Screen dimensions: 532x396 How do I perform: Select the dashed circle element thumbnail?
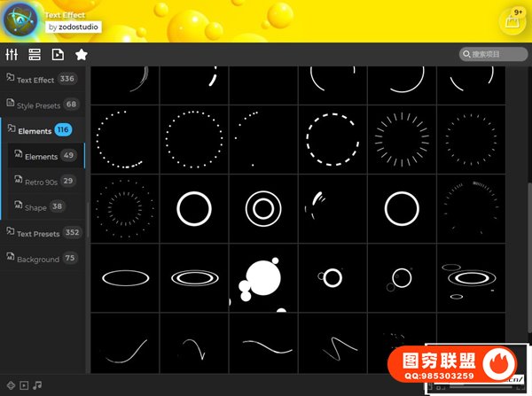click(332, 140)
